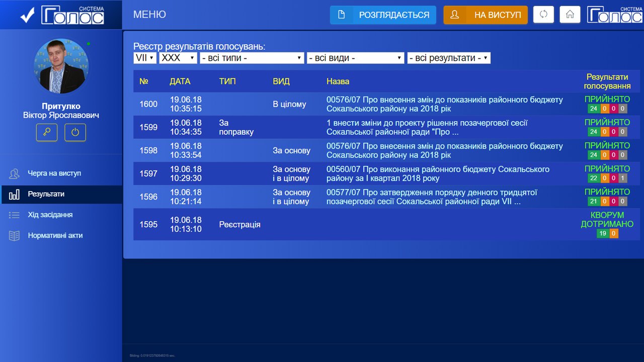This screenshot has width=644, height=362.
Task: Select Результати in the sidebar
Action: (x=46, y=194)
